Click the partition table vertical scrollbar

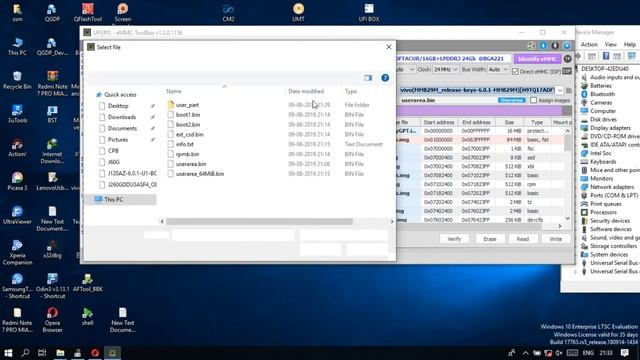(567, 143)
